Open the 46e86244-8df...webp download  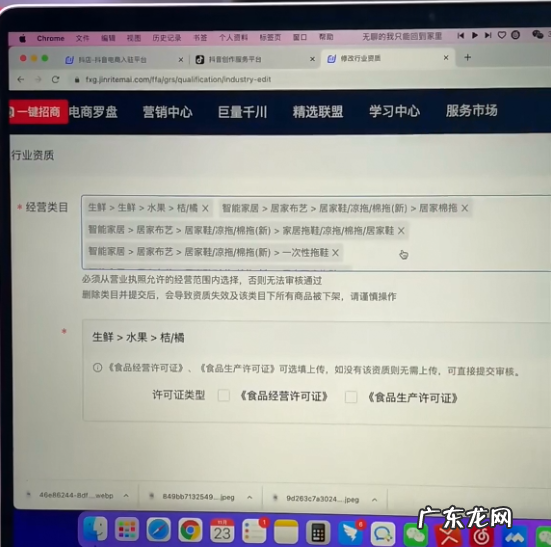coord(76,495)
